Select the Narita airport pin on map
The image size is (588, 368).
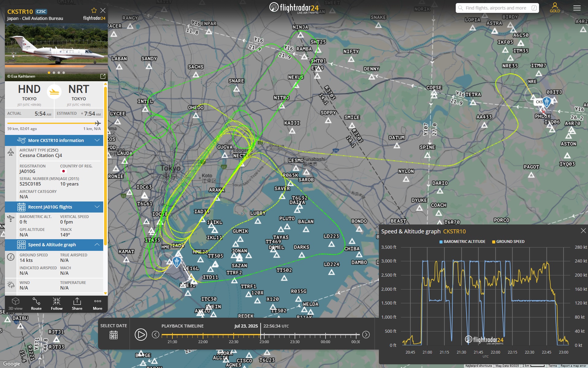click(547, 102)
